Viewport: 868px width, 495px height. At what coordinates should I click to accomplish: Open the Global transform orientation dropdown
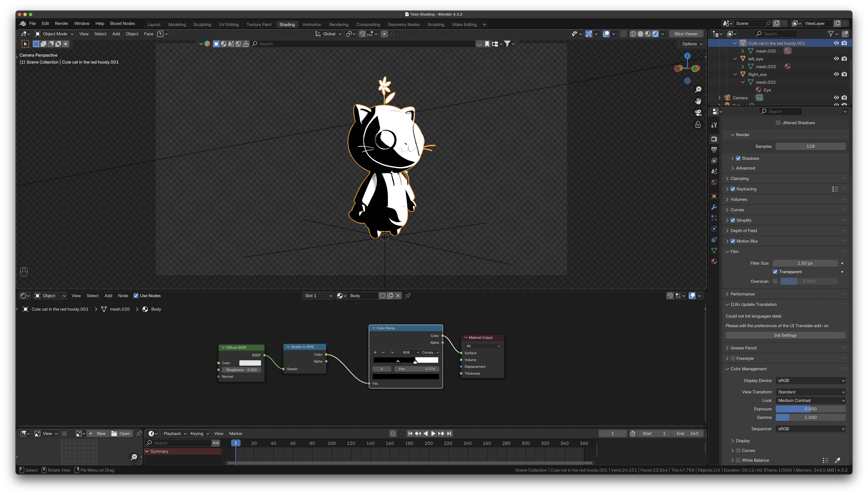[328, 34]
